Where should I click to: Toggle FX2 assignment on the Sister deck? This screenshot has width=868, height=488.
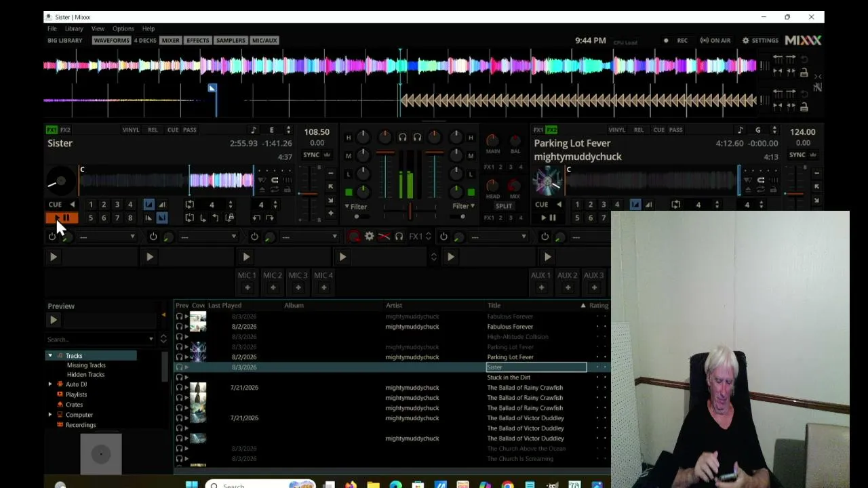tap(65, 129)
